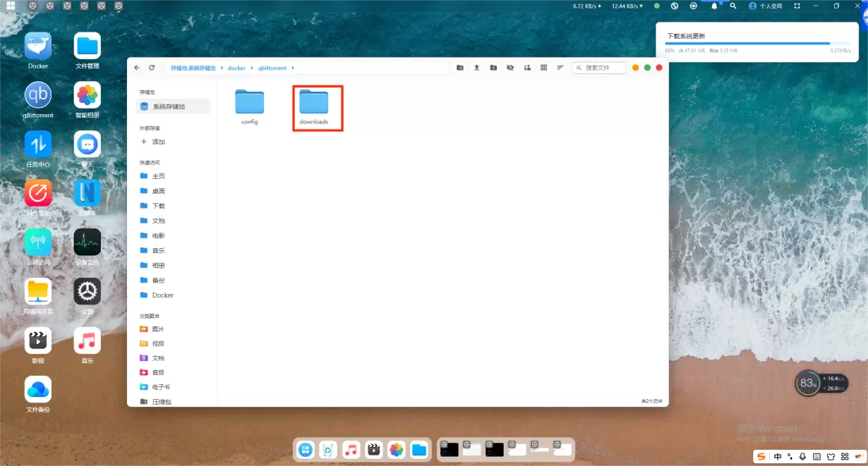Toggle hidden files with the eye icon
Viewport: 868px width, 466px height.
point(510,68)
